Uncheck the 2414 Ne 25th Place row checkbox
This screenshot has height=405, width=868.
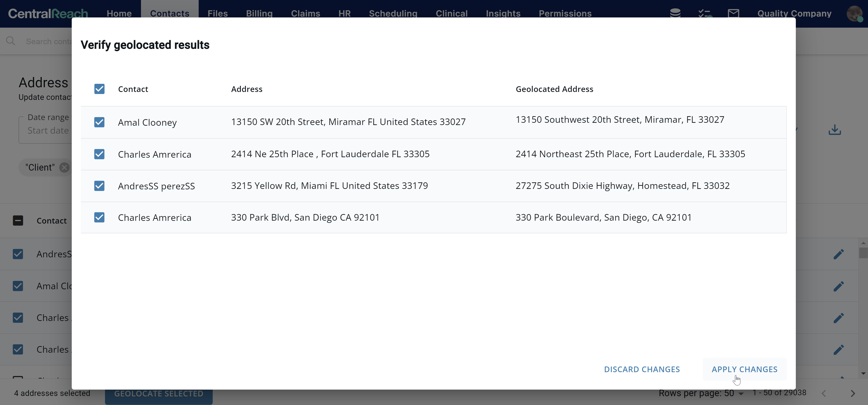99,154
